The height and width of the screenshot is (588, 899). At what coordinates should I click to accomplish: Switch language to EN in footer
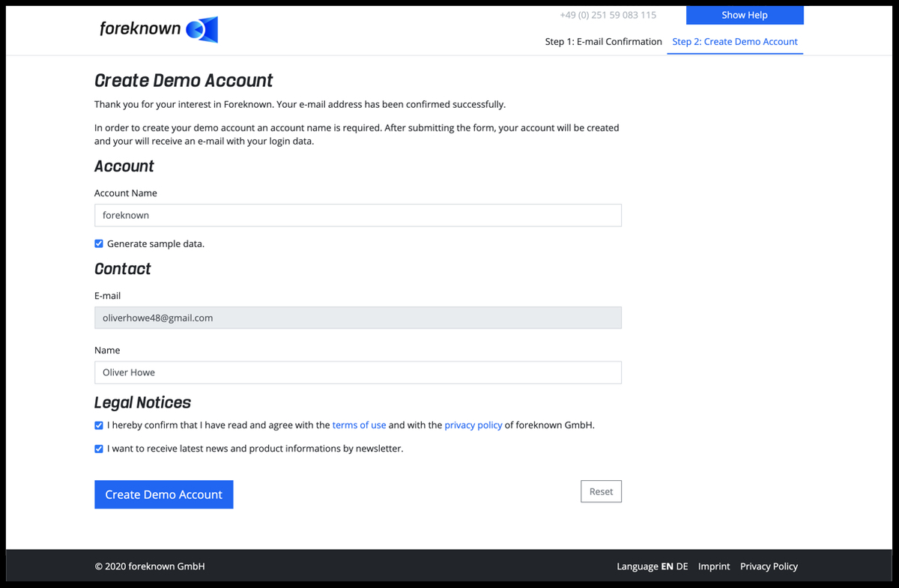[x=667, y=566]
